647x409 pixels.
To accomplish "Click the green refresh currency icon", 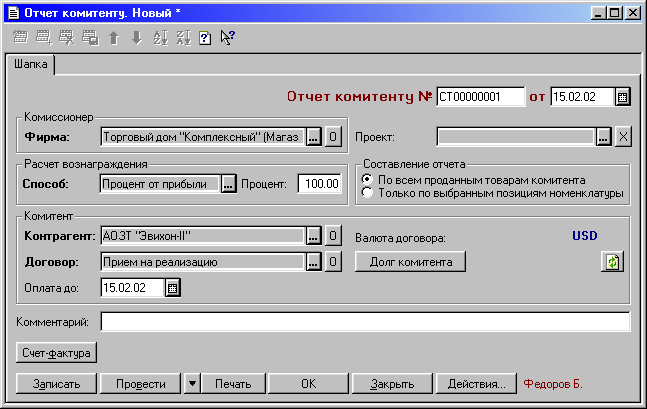I will [x=611, y=262].
